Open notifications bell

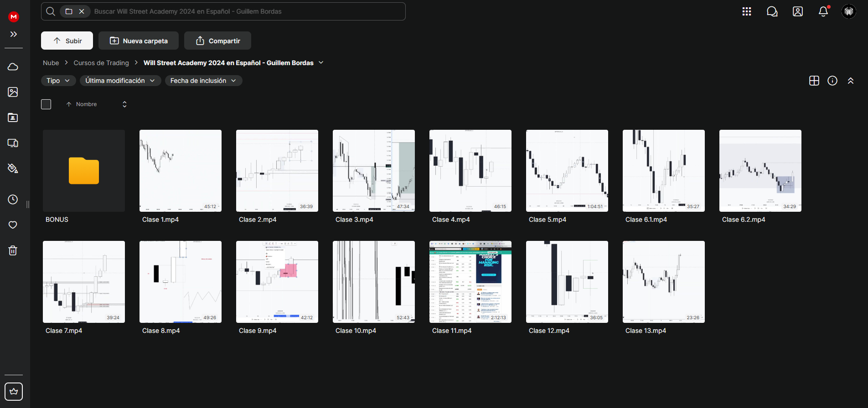pyautogui.click(x=823, y=11)
